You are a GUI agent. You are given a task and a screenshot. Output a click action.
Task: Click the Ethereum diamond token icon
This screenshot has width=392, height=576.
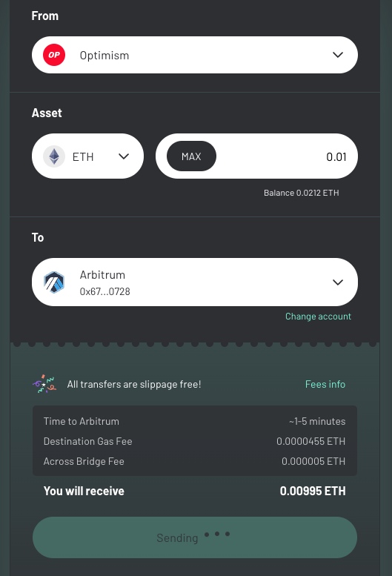click(x=54, y=156)
